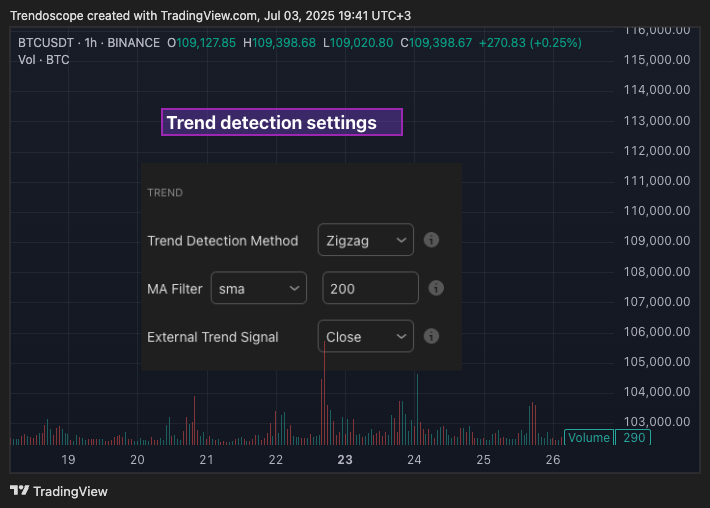The height and width of the screenshot is (508, 710).
Task: Click the Vol · BTC indicator label
Action: [43, 60]
